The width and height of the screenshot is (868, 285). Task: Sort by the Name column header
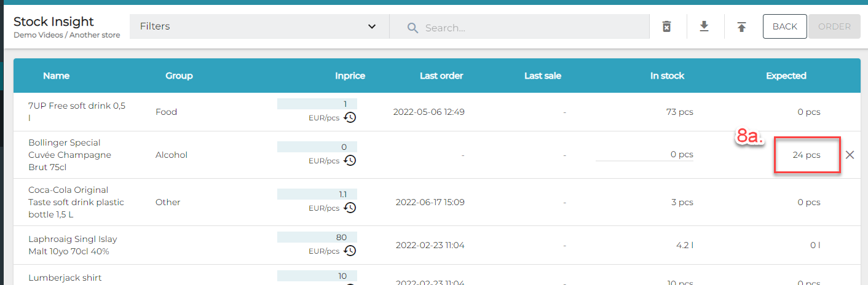point(56,76)
